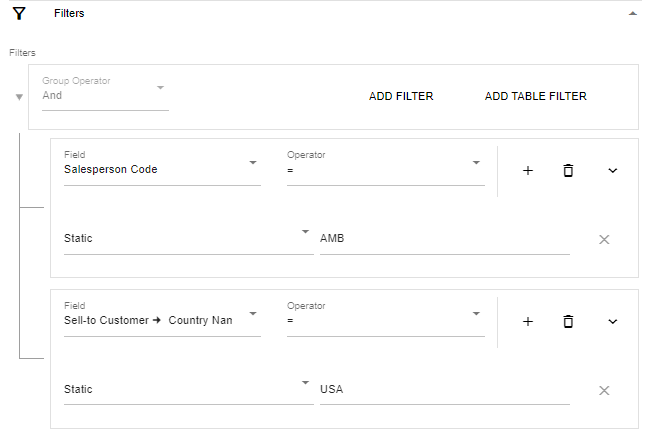Open the Operator dropdown for Country filter
651x442 pixels.
[x=385, y=318]
